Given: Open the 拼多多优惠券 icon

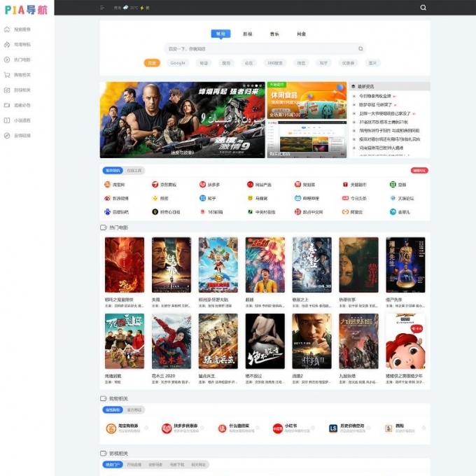Looking at the screenshot, I should pos(167,428).
